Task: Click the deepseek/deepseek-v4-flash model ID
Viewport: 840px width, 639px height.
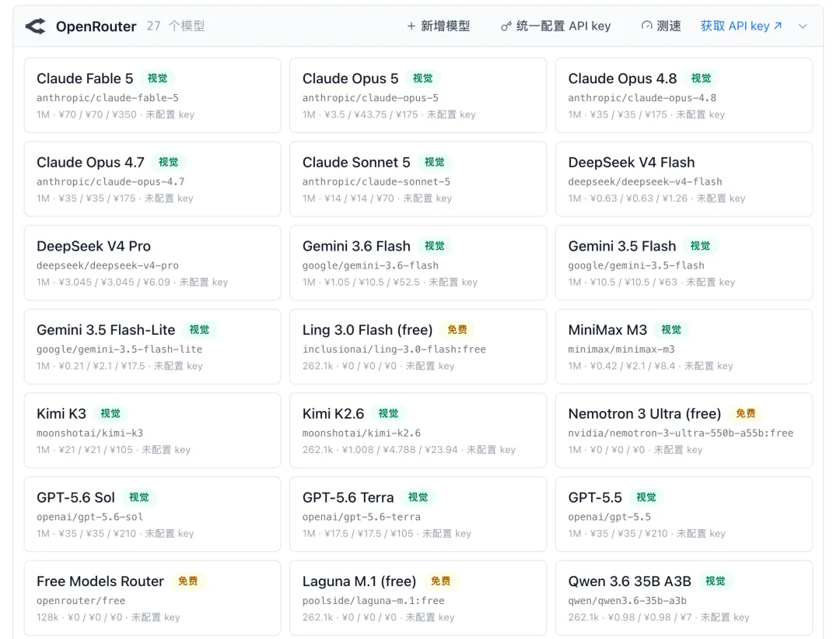Action: coord(645,181)
